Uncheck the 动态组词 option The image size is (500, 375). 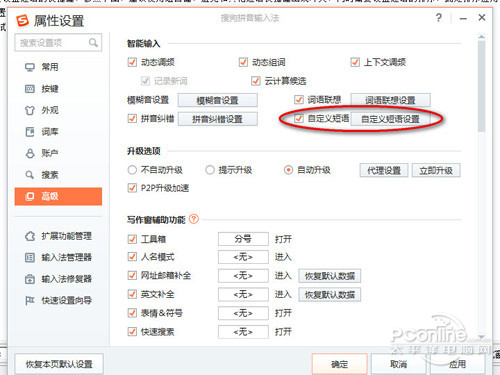(x=243, y=62)
